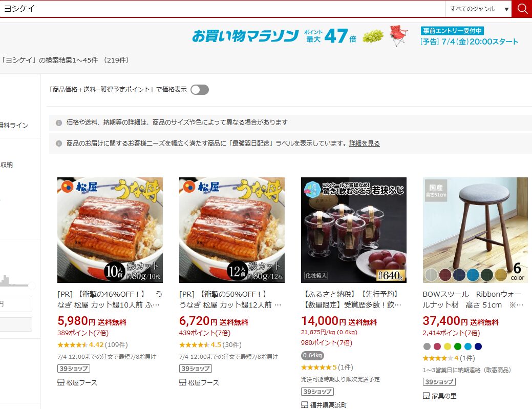Open the grape juice 若狭ふじ thumbnail
This screenshot has width=532, height=409.
[x=353, y=230]
